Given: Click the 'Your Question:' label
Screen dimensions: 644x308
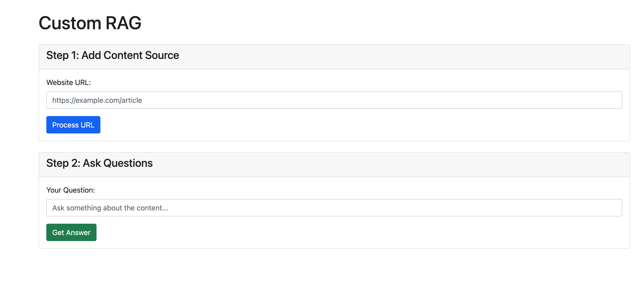Looking at the screenshot, I should 71,190.
